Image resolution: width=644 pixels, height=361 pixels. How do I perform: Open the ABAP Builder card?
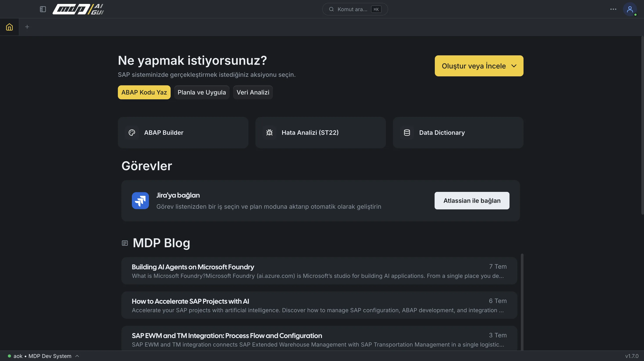tap(183, 133)
